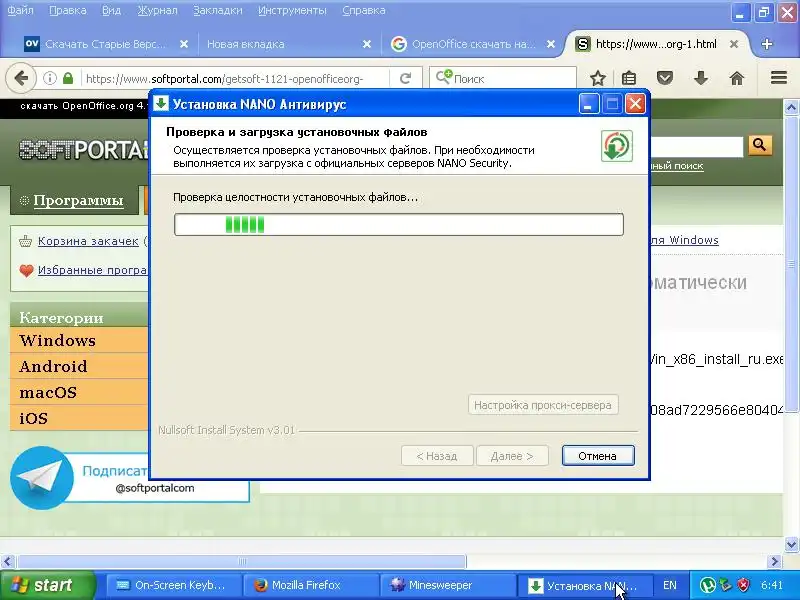Open the Правка menu

coord(67,10)
